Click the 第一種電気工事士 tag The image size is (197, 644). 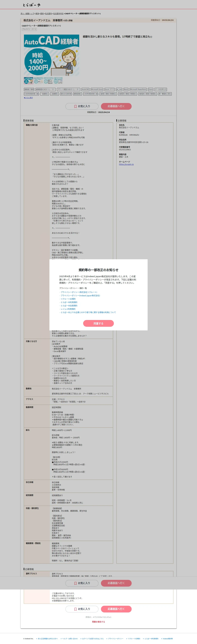click(x=165, y=94)
